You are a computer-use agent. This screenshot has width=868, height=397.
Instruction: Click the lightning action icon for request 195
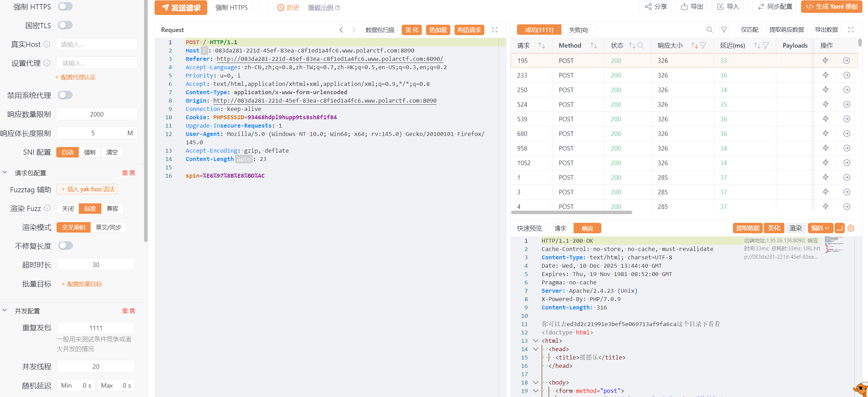click(825, 60)
